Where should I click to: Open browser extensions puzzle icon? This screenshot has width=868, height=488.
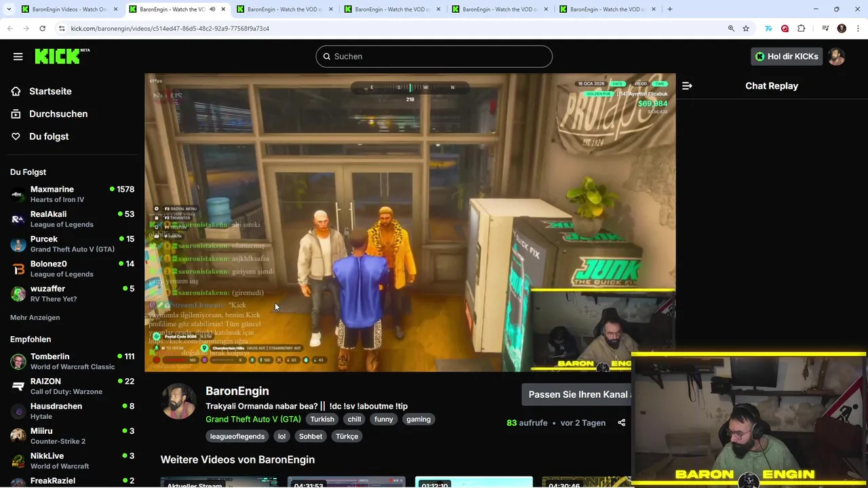pyautogui.click(x=802, y=28)
